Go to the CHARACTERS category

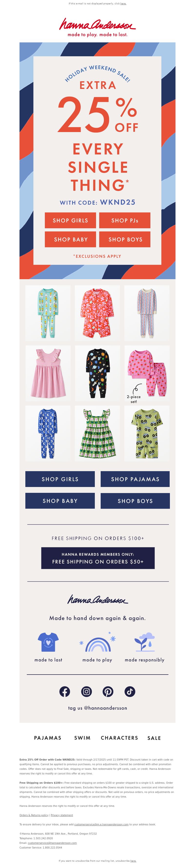tap(119, 738)
